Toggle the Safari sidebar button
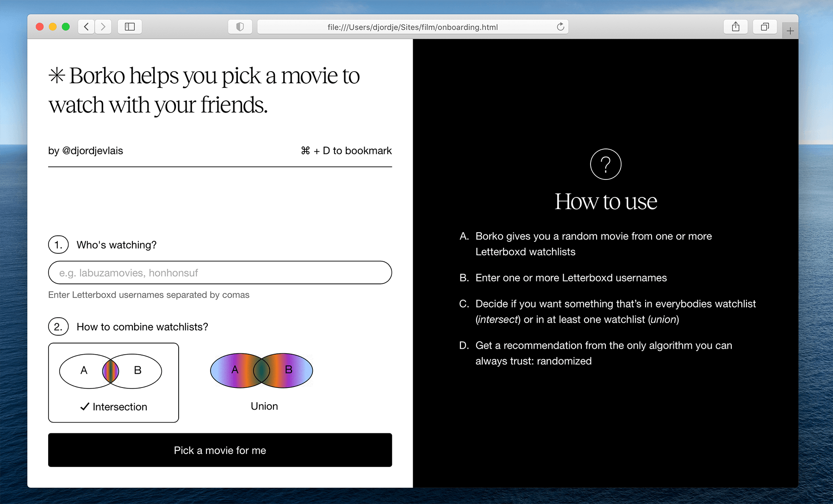This screenshot has height=504, width=833. [x=130, y=27]
